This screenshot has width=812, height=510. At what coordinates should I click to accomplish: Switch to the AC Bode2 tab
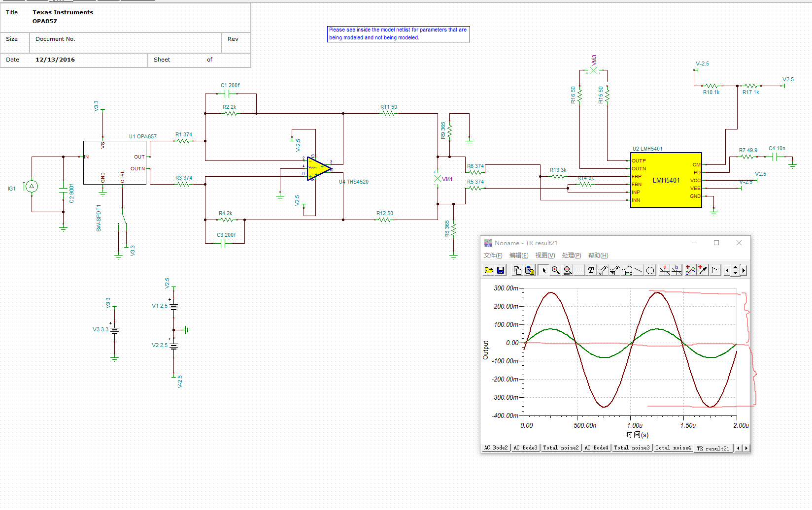(x=495, y=448)
